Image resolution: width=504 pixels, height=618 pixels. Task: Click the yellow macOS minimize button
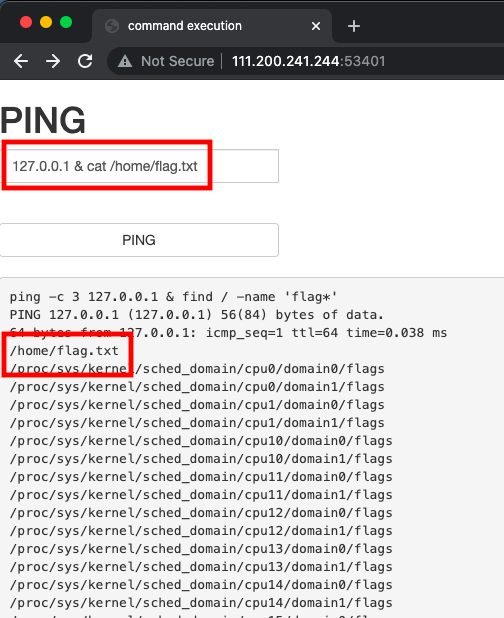[46, 22]
